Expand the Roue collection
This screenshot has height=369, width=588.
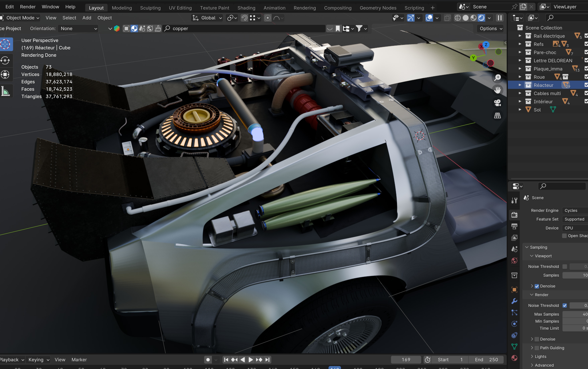tap(520, 77)
